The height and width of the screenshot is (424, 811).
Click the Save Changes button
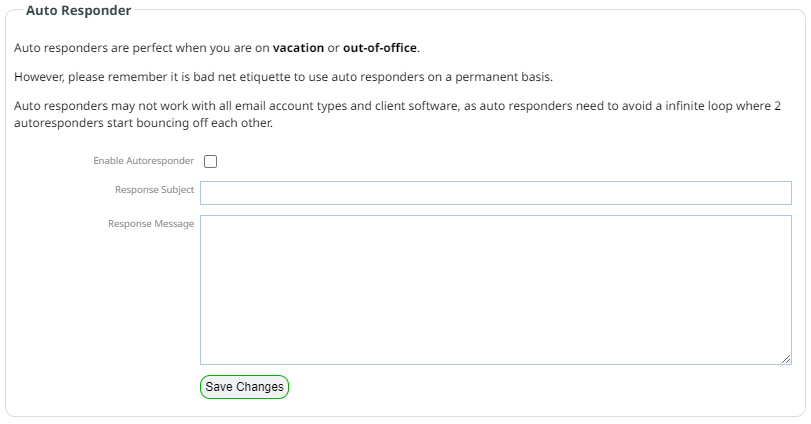coord(244,387)
